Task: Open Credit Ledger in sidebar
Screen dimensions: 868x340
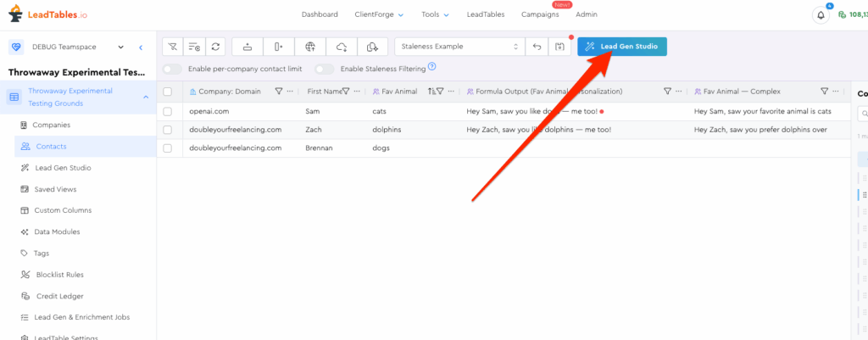Action: (59, 296)
